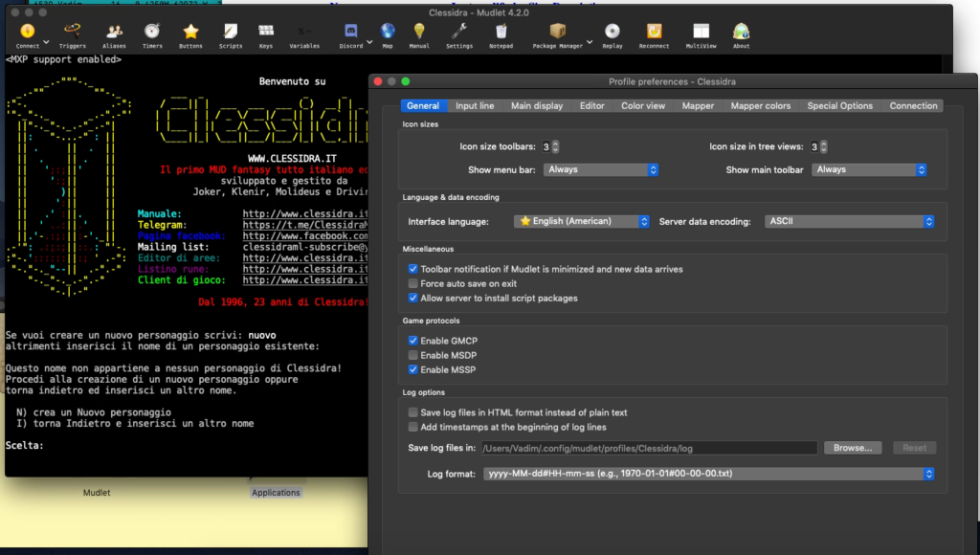Enable Force auto save on exit
Viewport: 980px width, 555px height.
pos(413,284)
